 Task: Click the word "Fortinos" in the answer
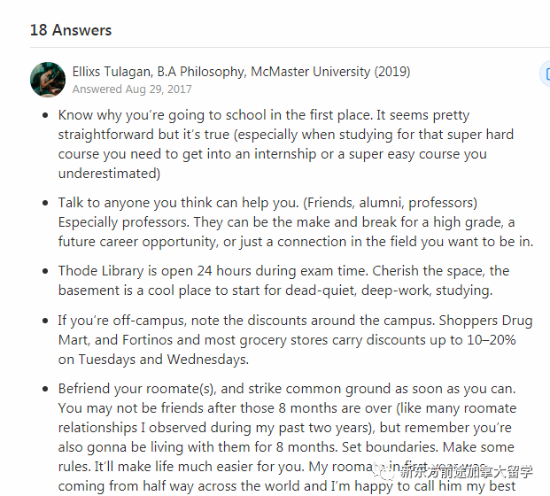click(x=147, y=340)
